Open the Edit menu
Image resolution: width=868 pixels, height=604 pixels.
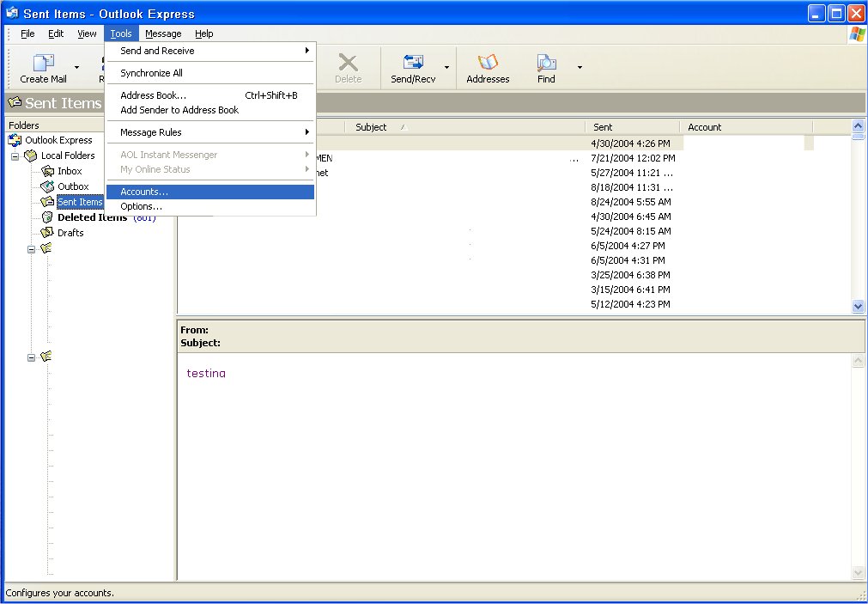56,34
